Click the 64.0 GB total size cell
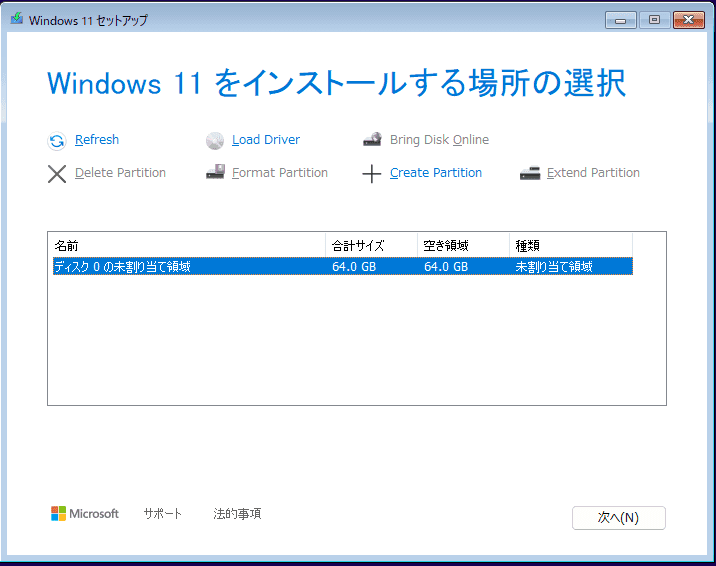 (x=354, y=267)
